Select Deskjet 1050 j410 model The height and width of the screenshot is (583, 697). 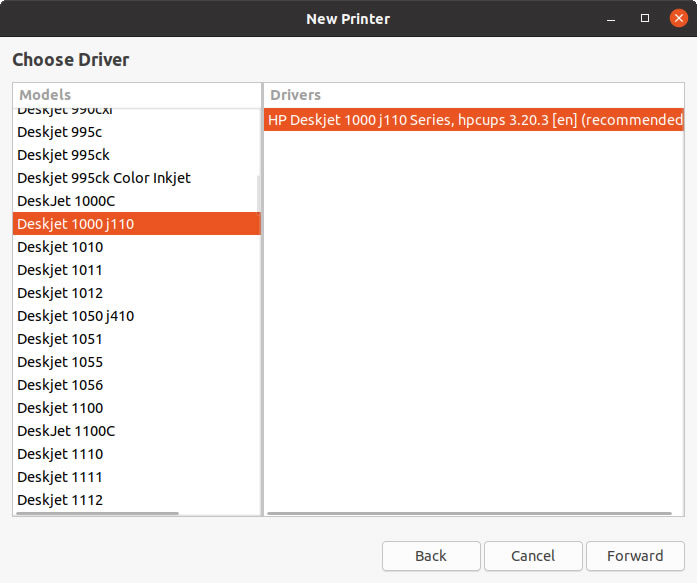click(136, 316)
